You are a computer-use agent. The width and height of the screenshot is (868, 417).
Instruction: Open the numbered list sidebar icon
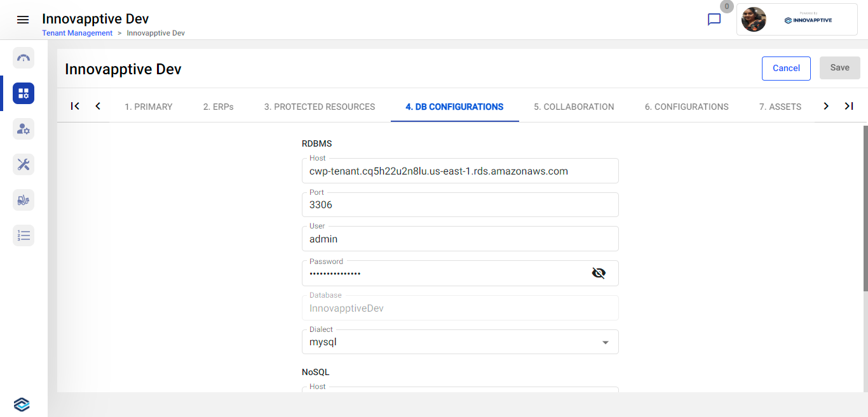[24, 235]
